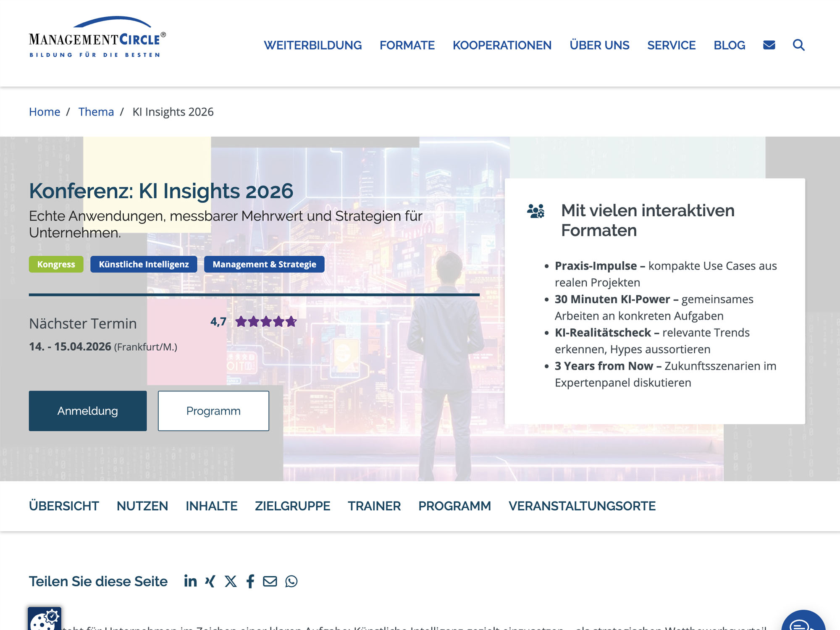Screen dimensions: 840x630
Task: Share the page via email envelope icon
Action: pyautogui.click(x=270, y=581)
